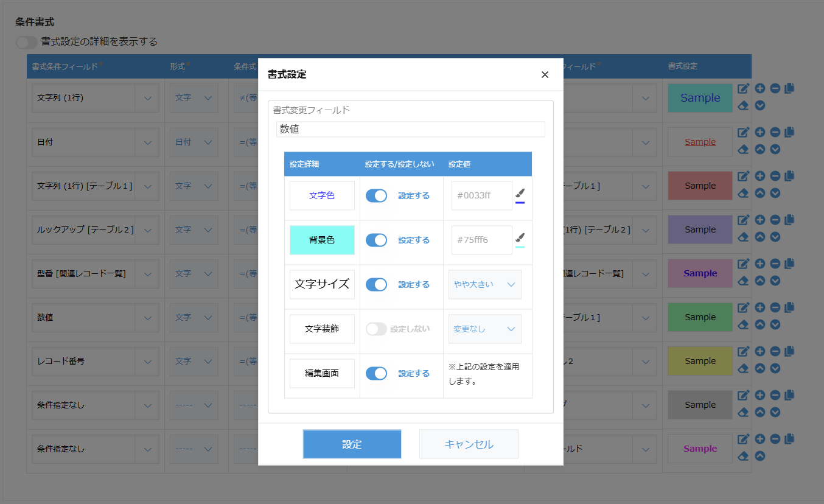Open the やや大きい font size dropdown

pos(484,284)
